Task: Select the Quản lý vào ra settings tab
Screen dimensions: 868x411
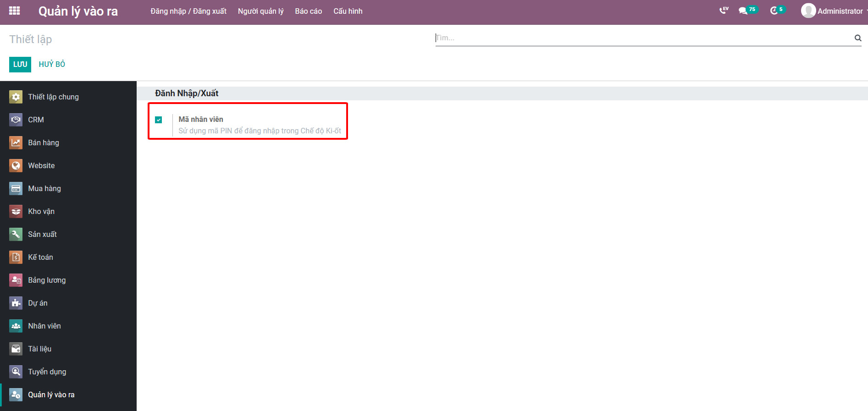Action: 68,395
